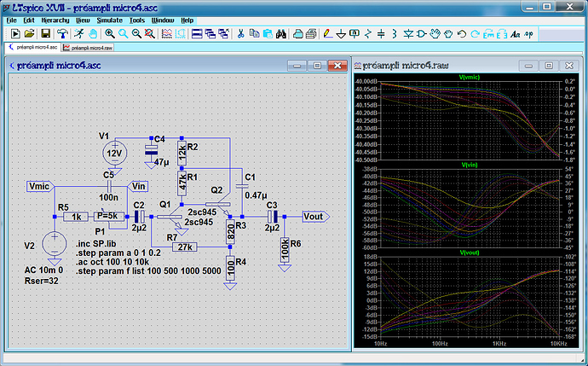Click the Cascade Windows icon
The width and height of the screenshot is (588, 366).
[x=210, y=34]
